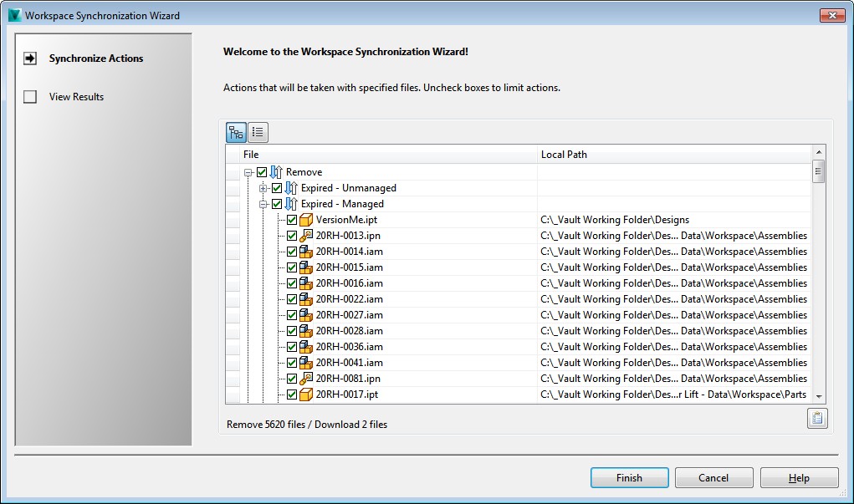Click the Vault logo in title bar
Image resolution: width=854 pixels, height=504 pixels.
(x=15, y=15)
